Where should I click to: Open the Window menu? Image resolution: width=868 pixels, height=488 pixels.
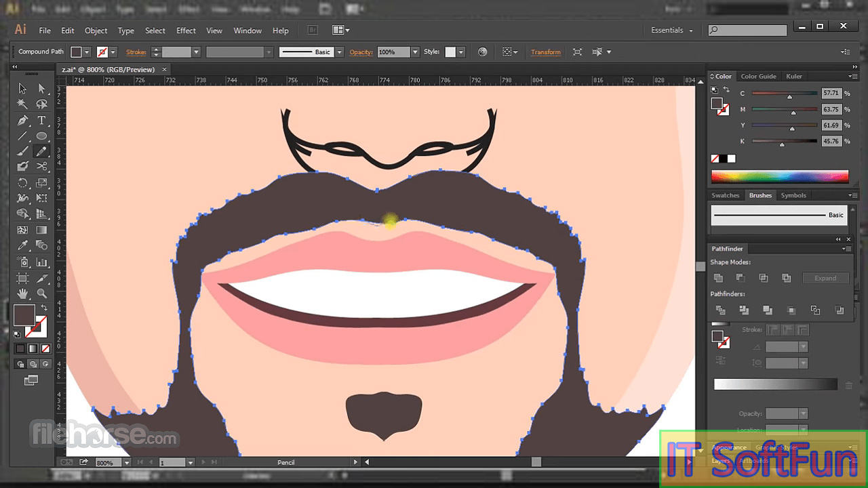(248, 30)
